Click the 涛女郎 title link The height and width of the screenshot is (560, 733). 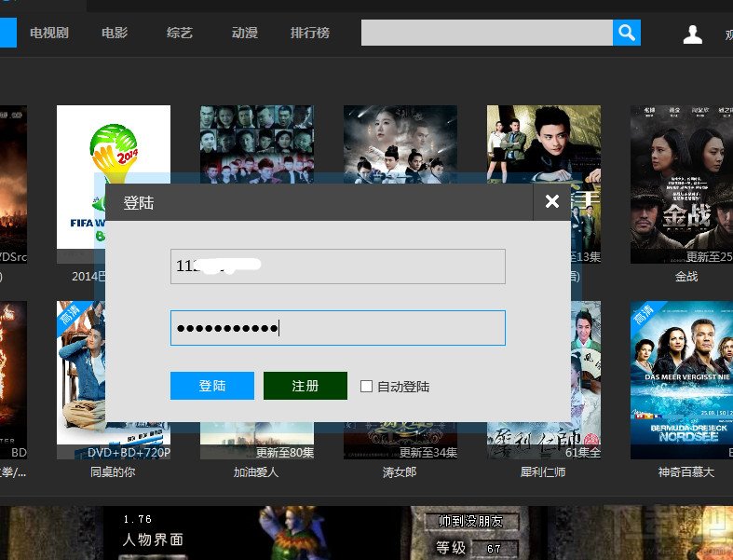click(400, 472)
